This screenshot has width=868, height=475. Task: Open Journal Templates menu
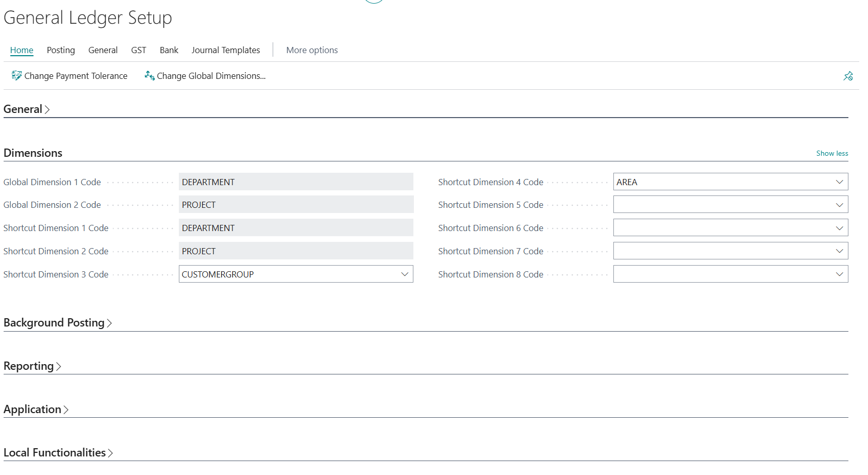pos(225,50)
